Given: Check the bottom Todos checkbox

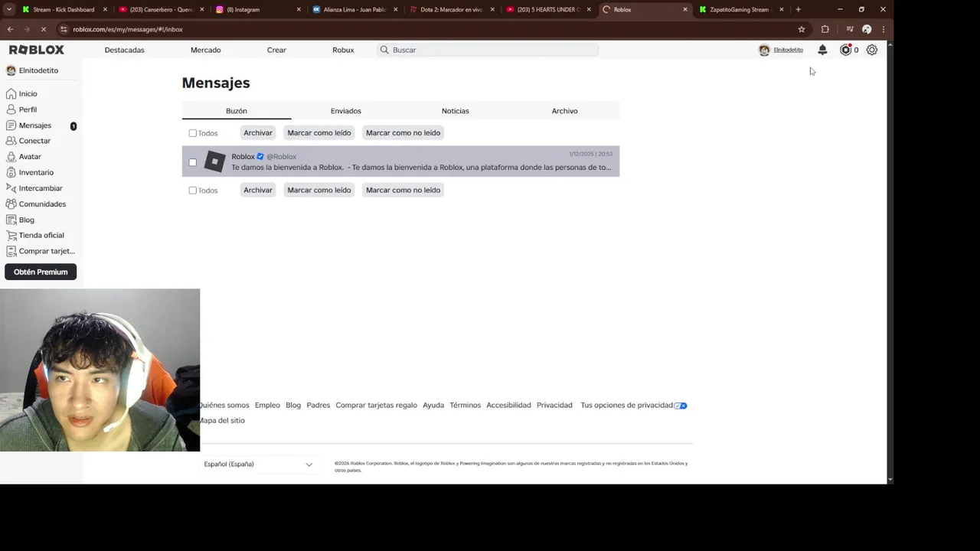Looking at the screenshot, I should point(192,191).
